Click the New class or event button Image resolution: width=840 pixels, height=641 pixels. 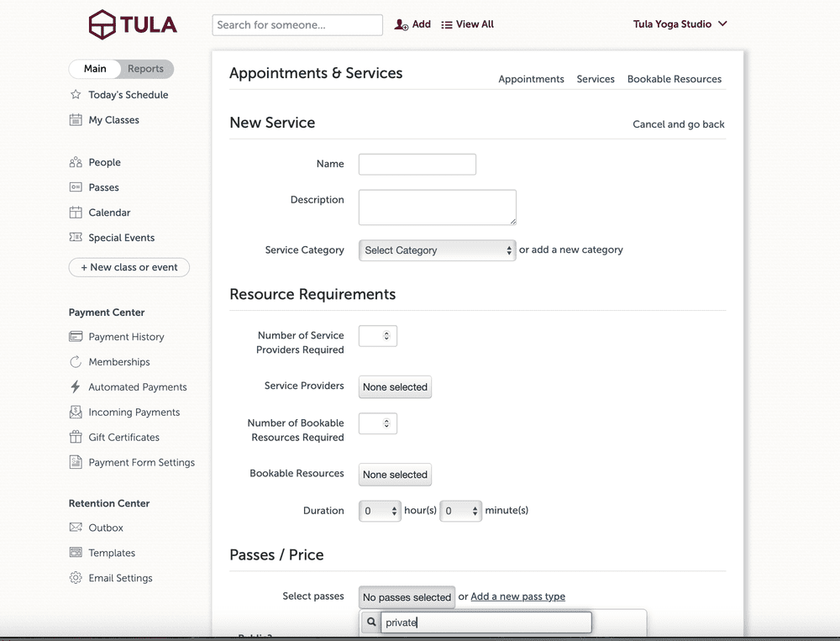[129, 267]
